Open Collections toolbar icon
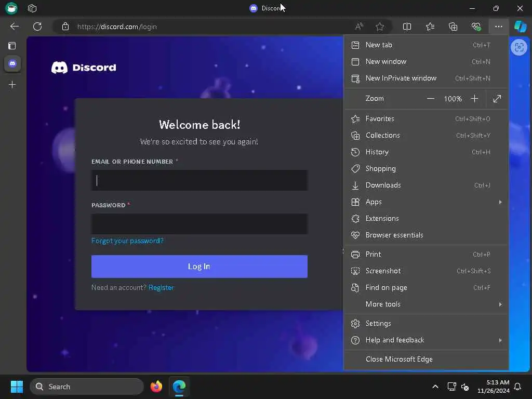Screen dimensions: 532x399 click(453, 26)
